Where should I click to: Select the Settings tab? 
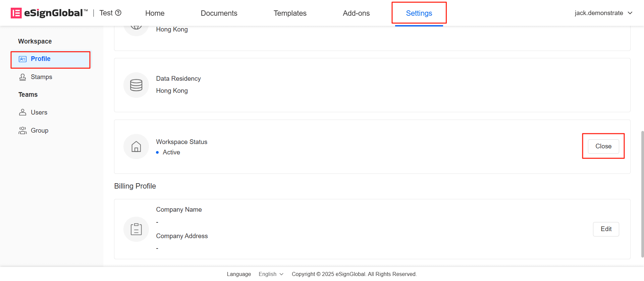(419, 13)
